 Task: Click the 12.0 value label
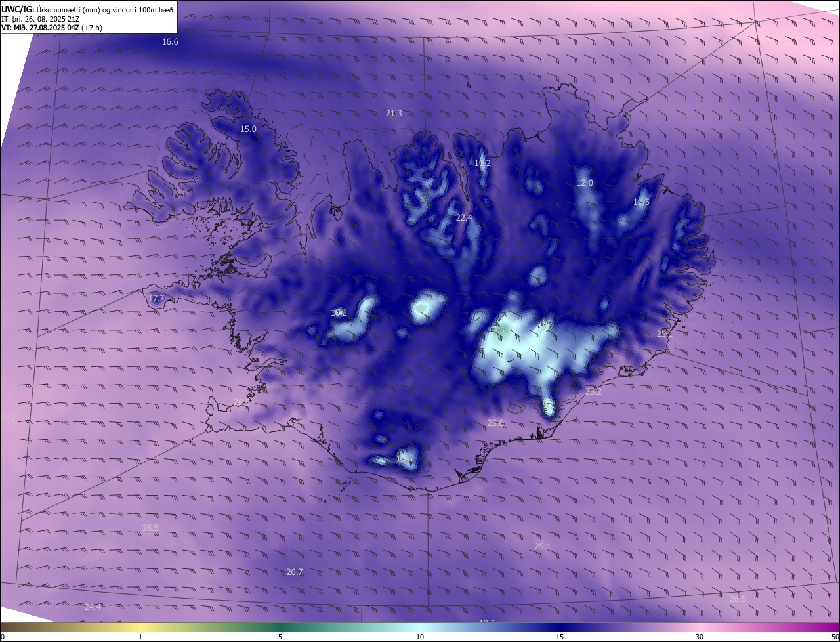[x=585, y=183]
